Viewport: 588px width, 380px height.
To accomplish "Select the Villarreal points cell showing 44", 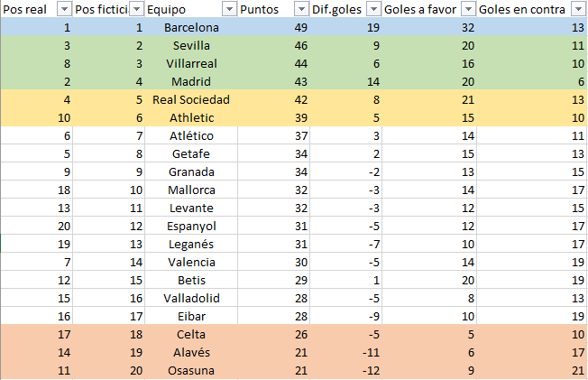I will coord(273,63).
